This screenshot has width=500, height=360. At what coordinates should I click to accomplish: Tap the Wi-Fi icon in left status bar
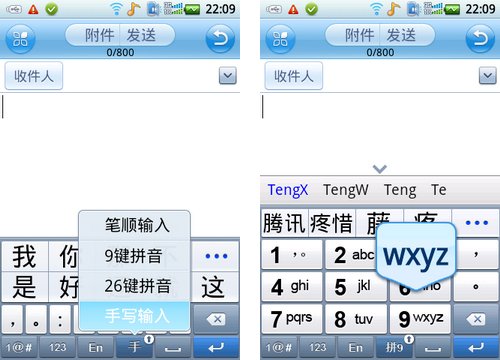116,9
